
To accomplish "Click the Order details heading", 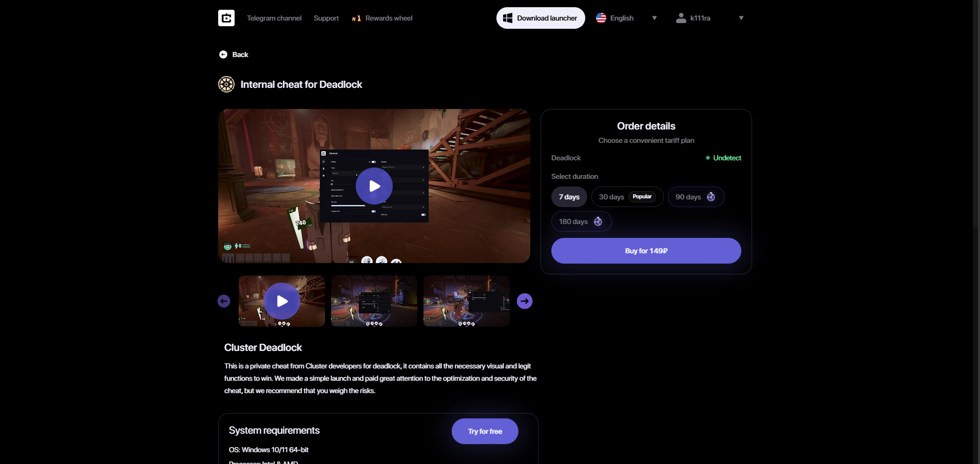I will coord(646,126).
